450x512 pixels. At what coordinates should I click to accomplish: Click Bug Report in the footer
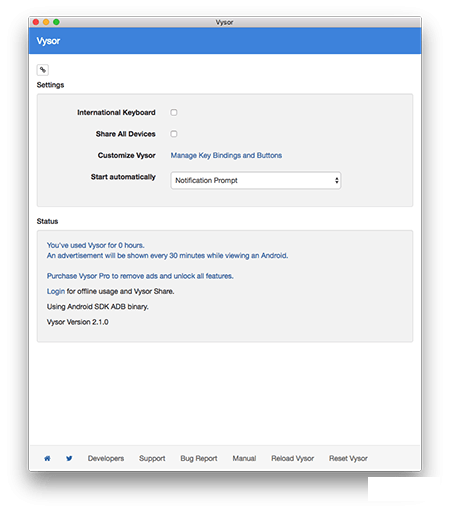tap(199, 458)
